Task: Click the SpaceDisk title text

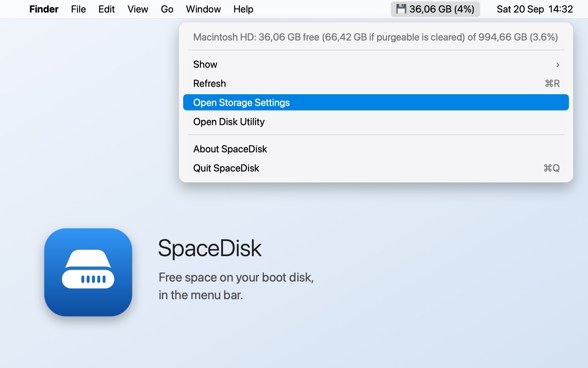Action: [210, 248]
